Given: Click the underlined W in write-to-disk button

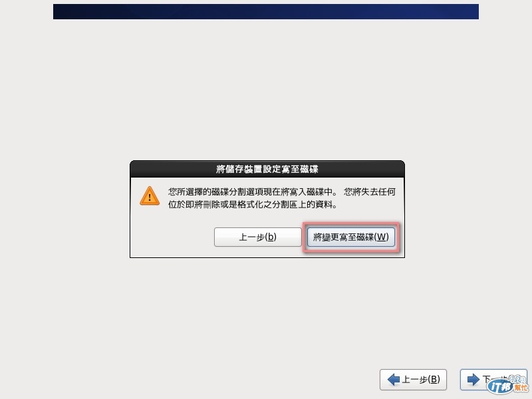Looking at the screenshot, I should click(x=382, y=237).
